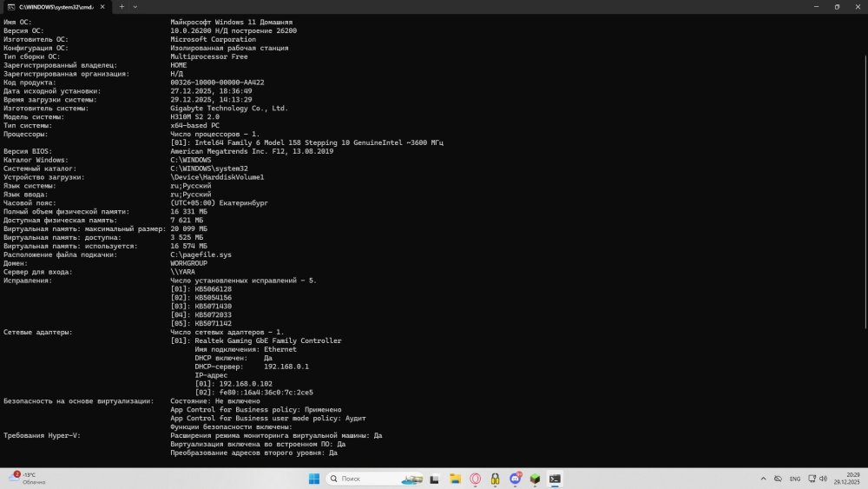868x489 pixels.
Task: Click the text 'Multiprocessor Free'
Action: pyautogui.click(x=209, y=56)
